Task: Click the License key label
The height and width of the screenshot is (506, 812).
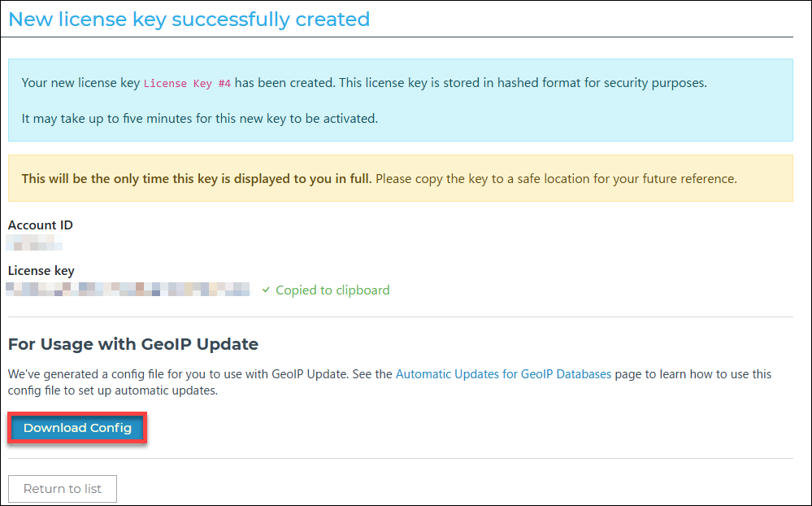Action: point(41,271)
